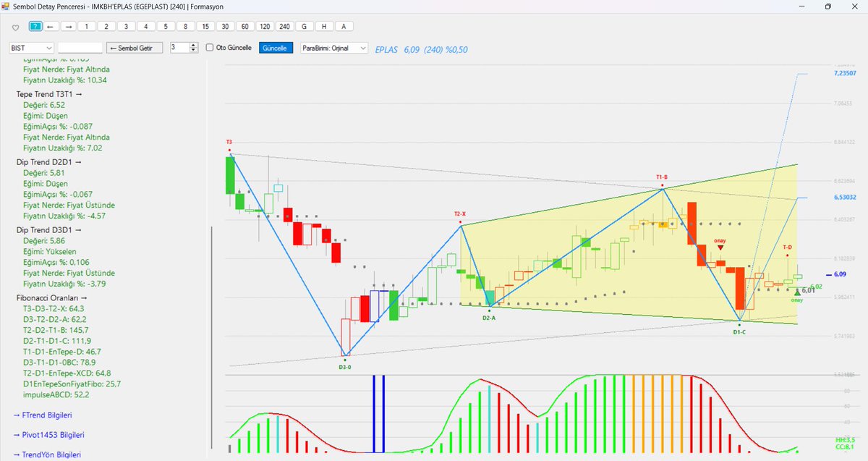868x461 pixels.
Task: Click the question mark help button
Action: point(35,26)
